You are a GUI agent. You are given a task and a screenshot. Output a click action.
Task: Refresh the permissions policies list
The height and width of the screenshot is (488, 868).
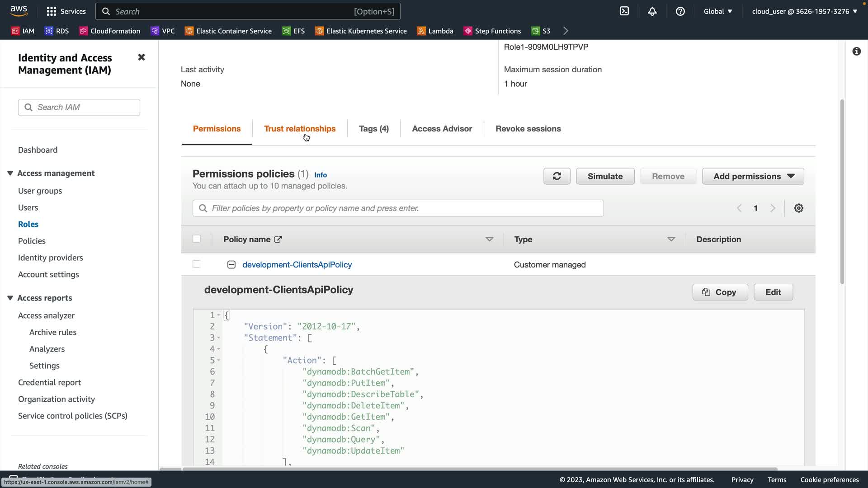(x=557, y=176)
